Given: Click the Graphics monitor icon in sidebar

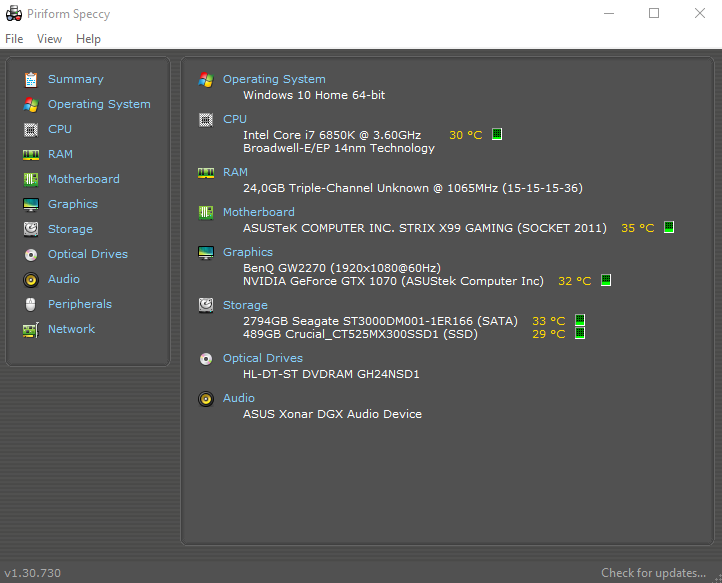Looking at the screenshot, I should (30, 204).
